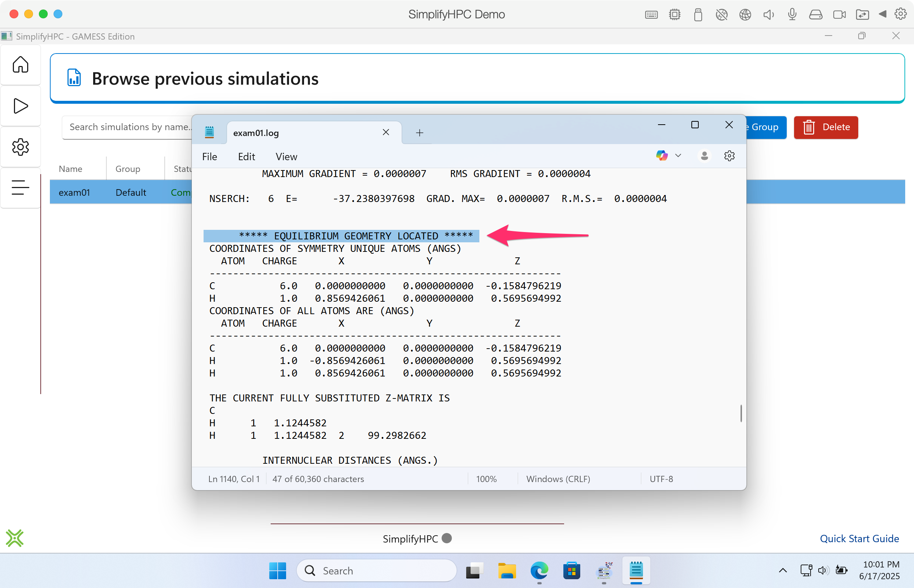Open the Home page in sidebar

pyautogui.click(x=20, y=65)
